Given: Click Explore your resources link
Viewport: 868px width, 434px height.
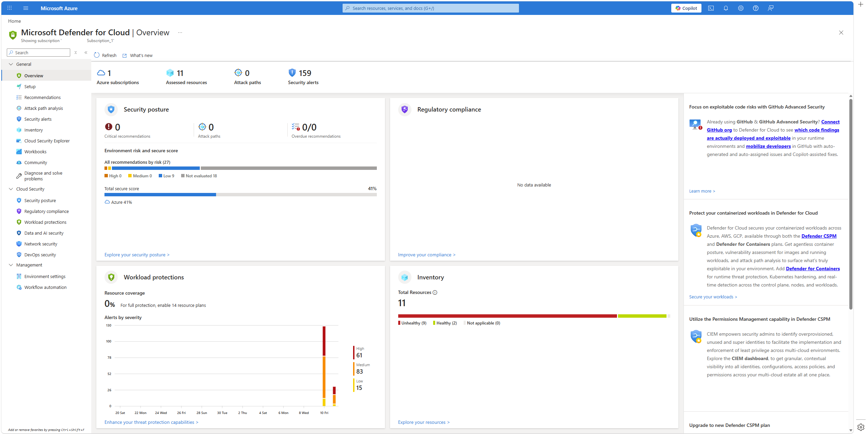Looking at the screenshot, I should pyautogui.click(x=424, y=422).
